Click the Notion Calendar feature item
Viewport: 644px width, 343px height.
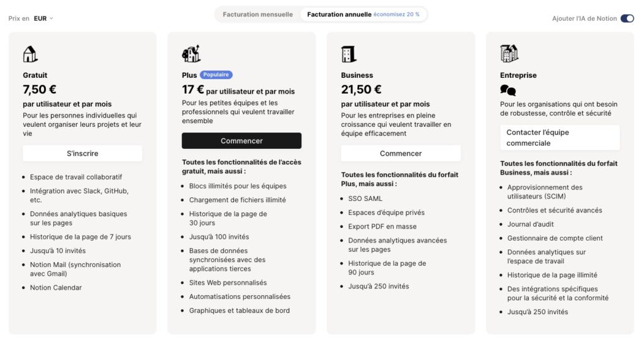click(56, 288)
